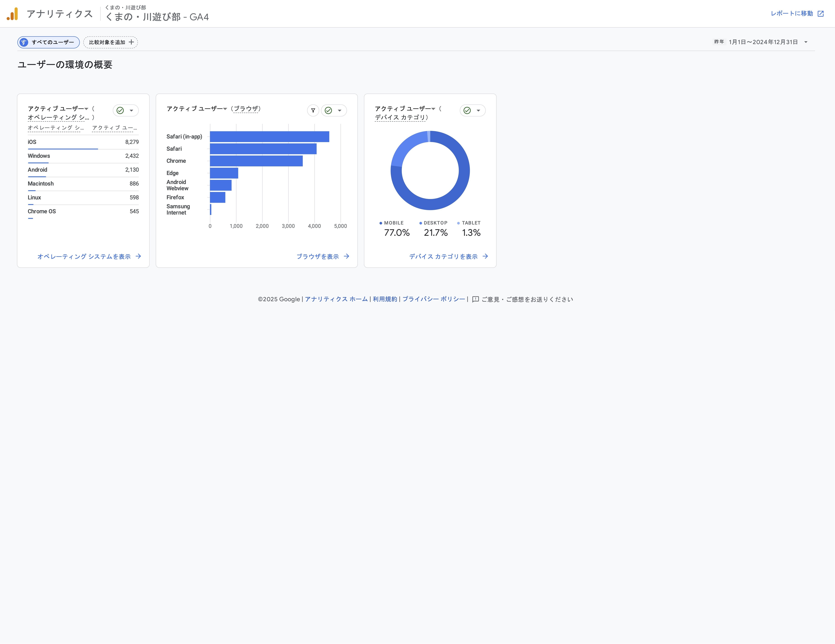Click the Android Webview bar in chart
This screenshot has height=644, width=835.
point(221,185)
